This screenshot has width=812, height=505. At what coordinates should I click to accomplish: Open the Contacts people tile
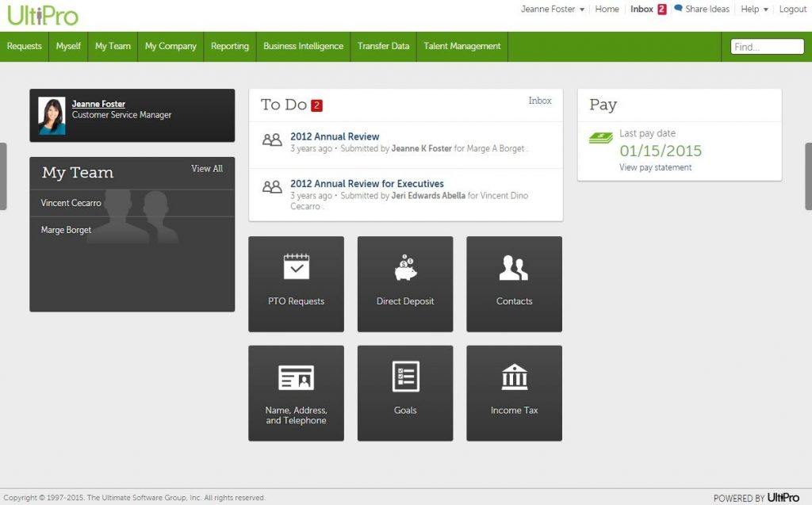(x=514, y=283)
